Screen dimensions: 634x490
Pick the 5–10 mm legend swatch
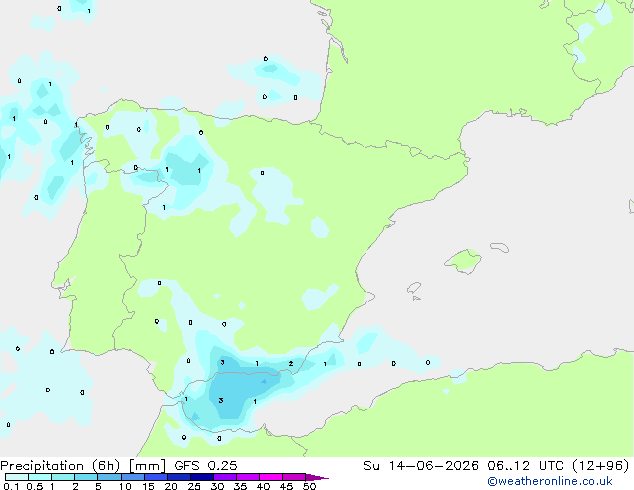coord(109,477)
